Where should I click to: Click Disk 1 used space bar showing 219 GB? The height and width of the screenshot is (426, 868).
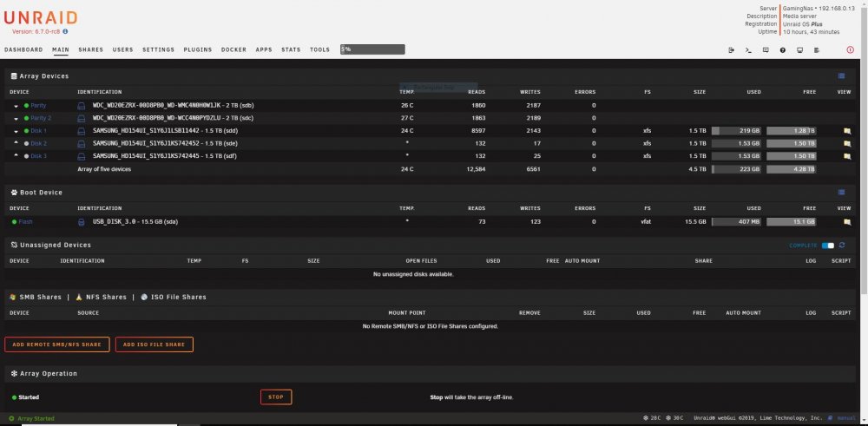tap(736, 131)
